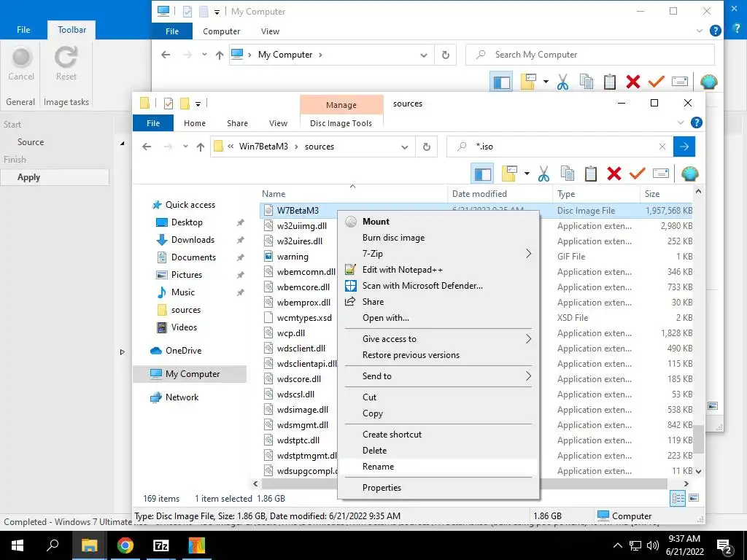Open quick access toolbar dropdown in sources

[x=198, y=104]
